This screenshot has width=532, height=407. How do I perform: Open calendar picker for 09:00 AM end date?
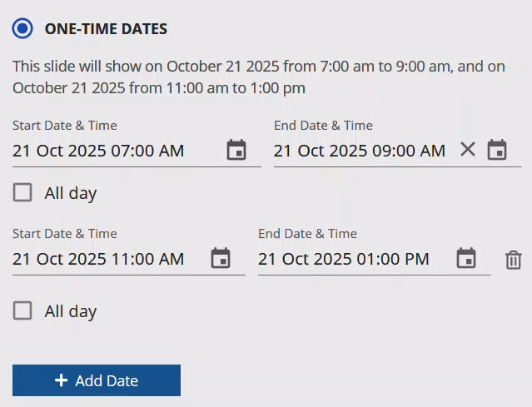[x=497, y=151]
